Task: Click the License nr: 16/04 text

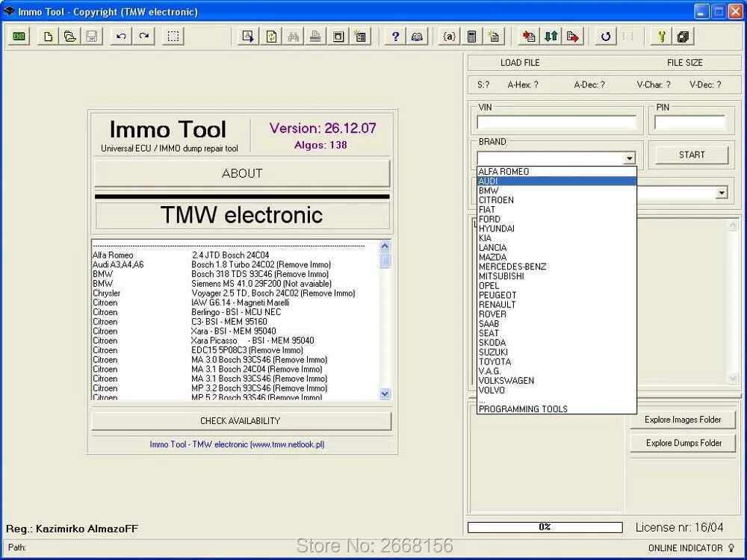Action: point(679,528)
